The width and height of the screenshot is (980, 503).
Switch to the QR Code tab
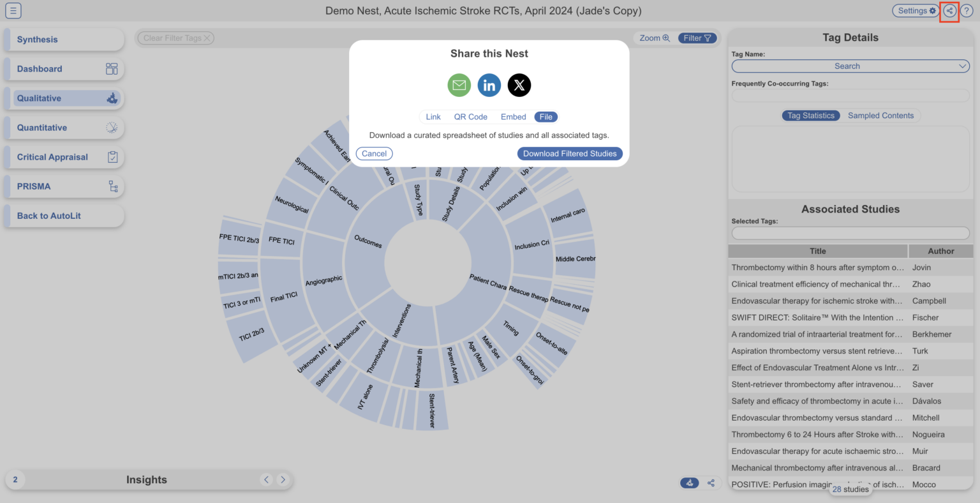coord(470,117)
